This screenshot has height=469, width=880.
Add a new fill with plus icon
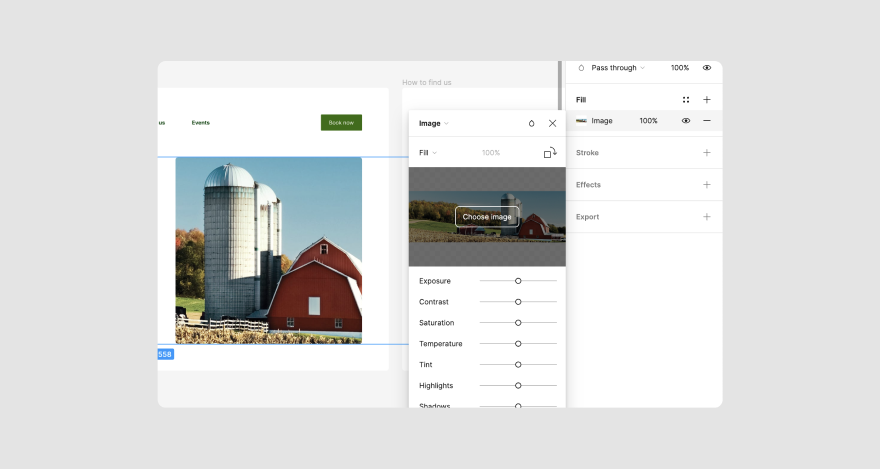[x=707, y=100]
